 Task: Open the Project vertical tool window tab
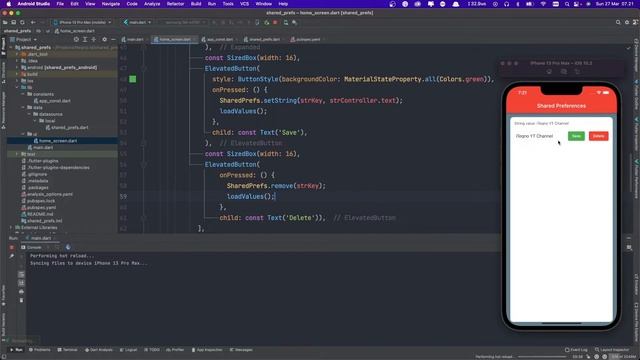pos(3,46)
